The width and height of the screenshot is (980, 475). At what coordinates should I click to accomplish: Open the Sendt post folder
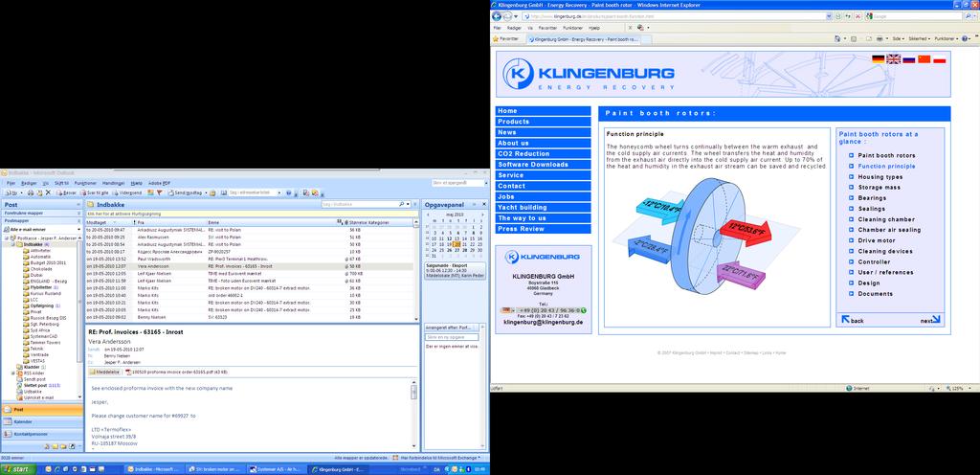point(31,379)
